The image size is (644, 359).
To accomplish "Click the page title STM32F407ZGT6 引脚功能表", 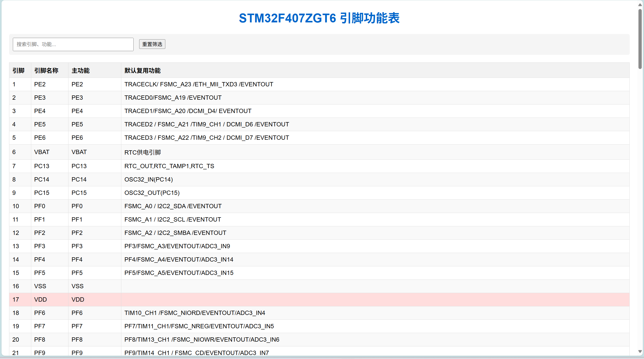I will click(x=319, y=18).
